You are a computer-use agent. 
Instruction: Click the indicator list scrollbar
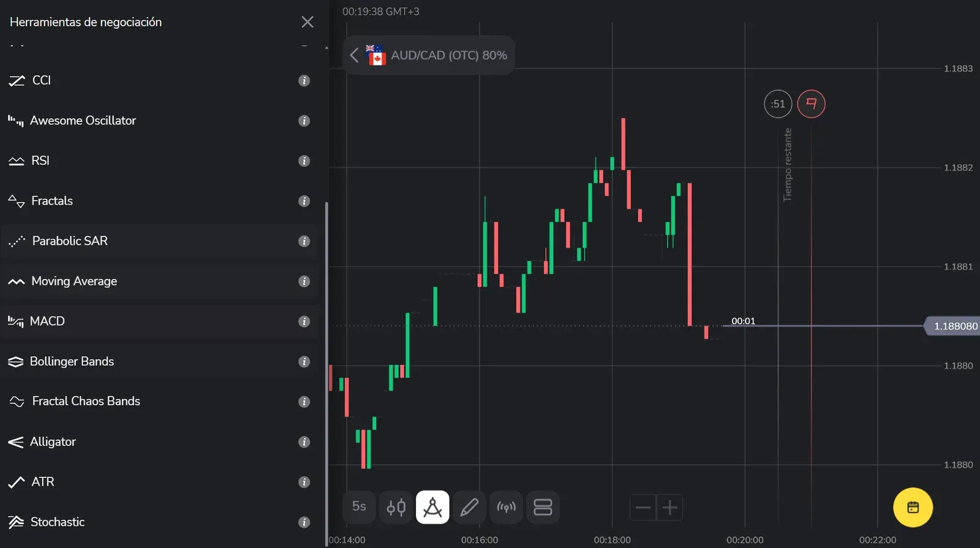pyautogui.click(x=326, y=373)
